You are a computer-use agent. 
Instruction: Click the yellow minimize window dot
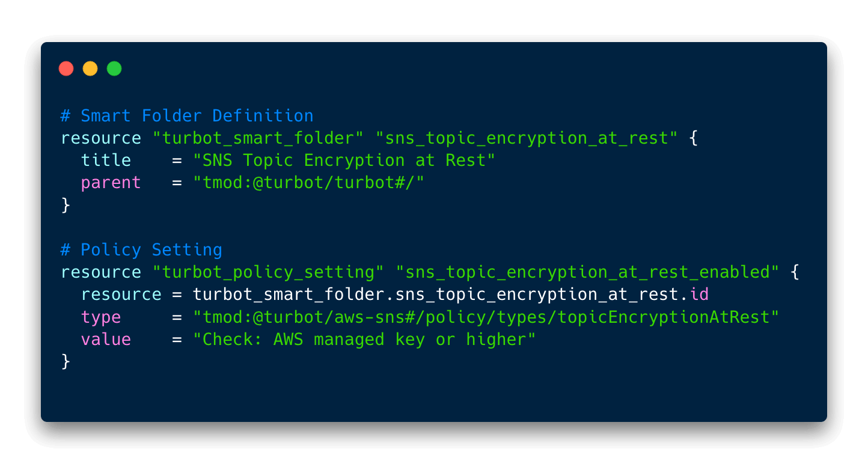point(90,69)
